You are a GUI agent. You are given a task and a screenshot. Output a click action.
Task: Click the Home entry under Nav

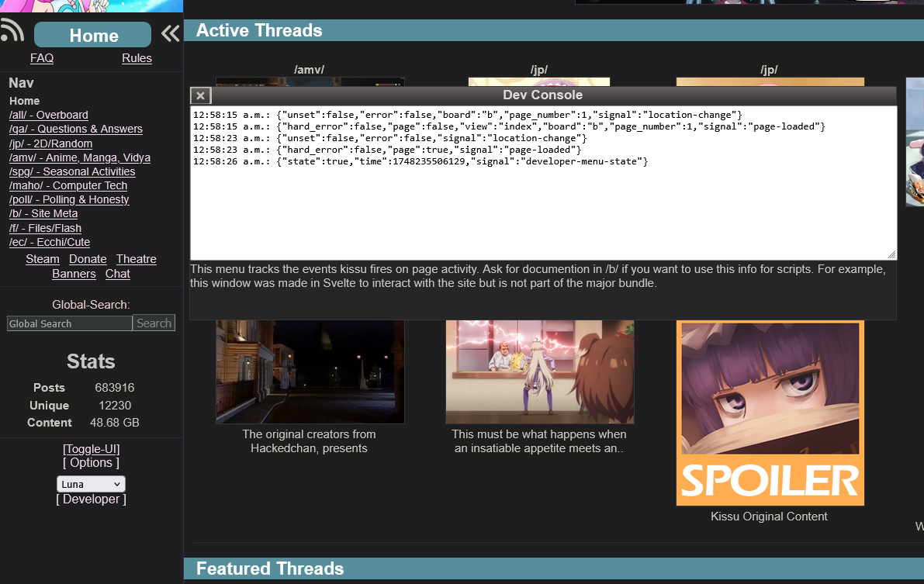(x=24, y=102)
